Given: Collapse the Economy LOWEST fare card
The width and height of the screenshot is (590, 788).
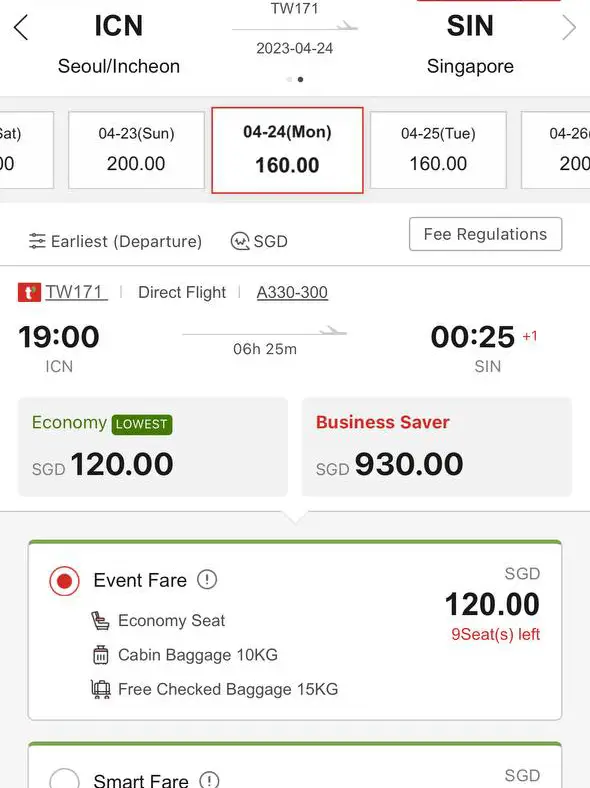Looking at the screenshot, I should tap(153, 447).
